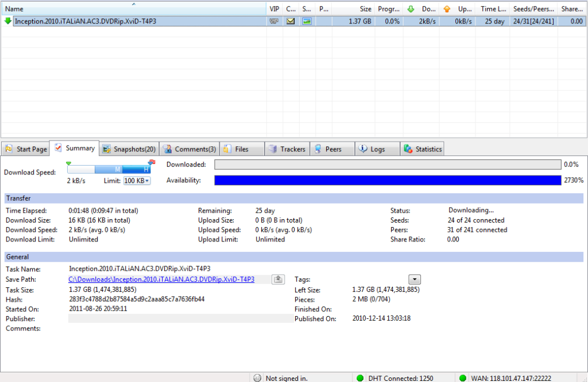Click the green WAN status indicator
Viewport: 588px width, 382px height.
point(463,378)
